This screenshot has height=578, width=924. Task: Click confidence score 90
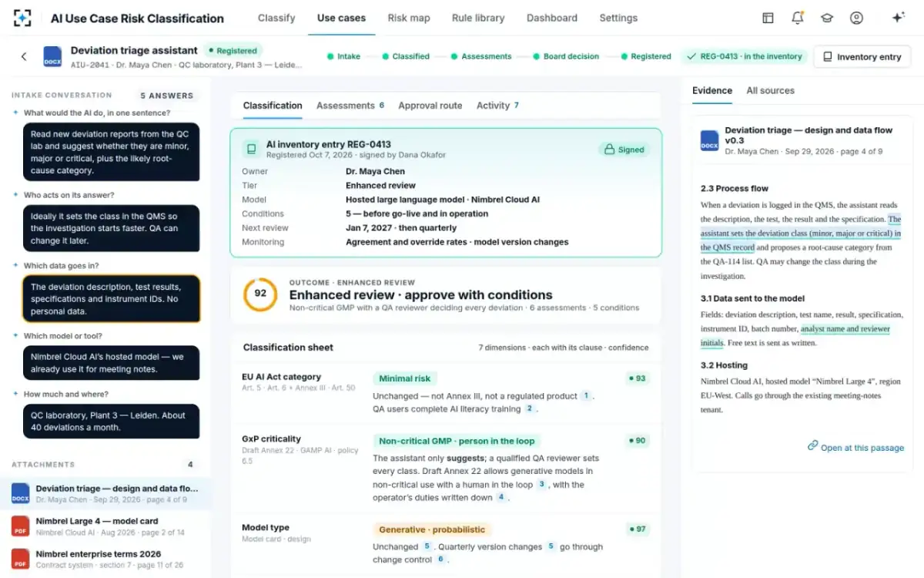[636, 441]
